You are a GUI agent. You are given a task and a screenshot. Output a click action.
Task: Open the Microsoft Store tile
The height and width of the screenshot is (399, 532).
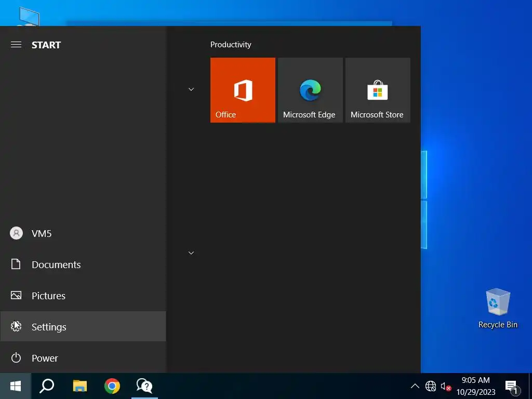(x=378, y=90)
